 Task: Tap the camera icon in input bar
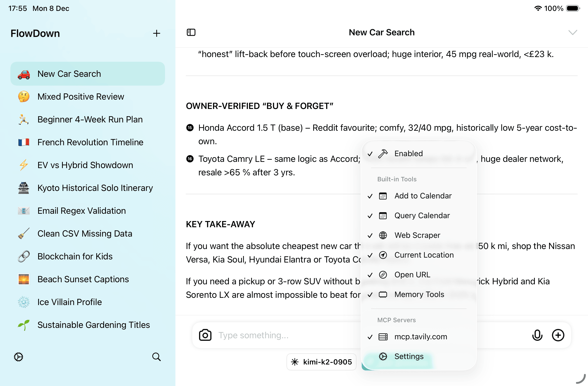[205, 335]
